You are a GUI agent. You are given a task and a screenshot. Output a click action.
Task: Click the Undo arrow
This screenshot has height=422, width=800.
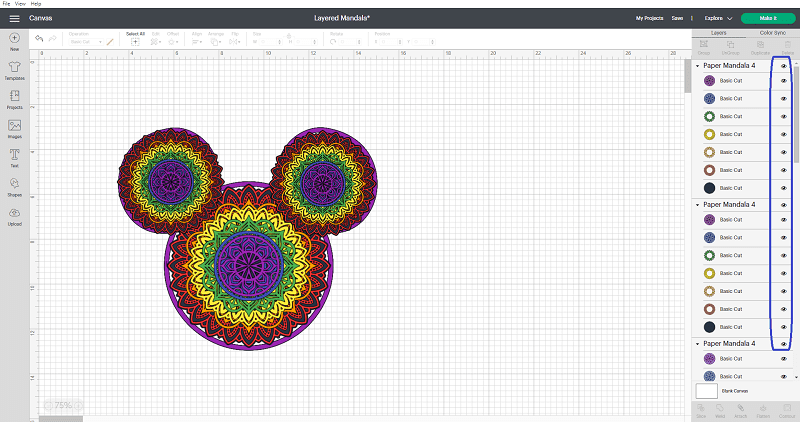tap(39, 39)
